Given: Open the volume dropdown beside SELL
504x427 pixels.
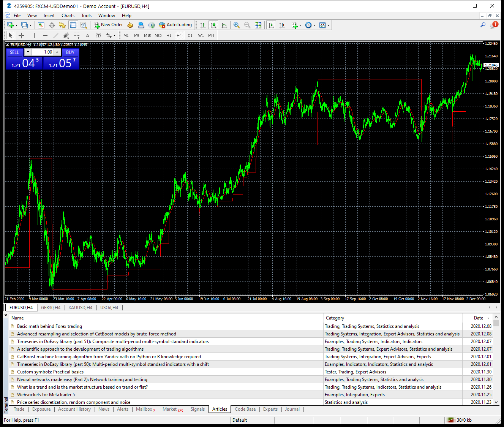Looking at the screenshot, I should click(28, 52).
